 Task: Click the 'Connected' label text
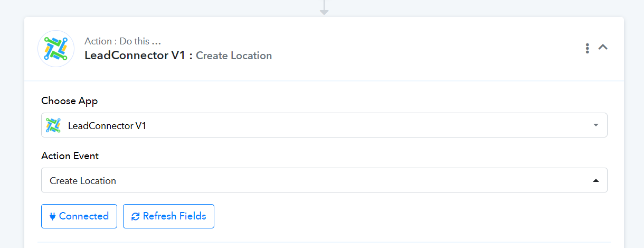point(84,216)
